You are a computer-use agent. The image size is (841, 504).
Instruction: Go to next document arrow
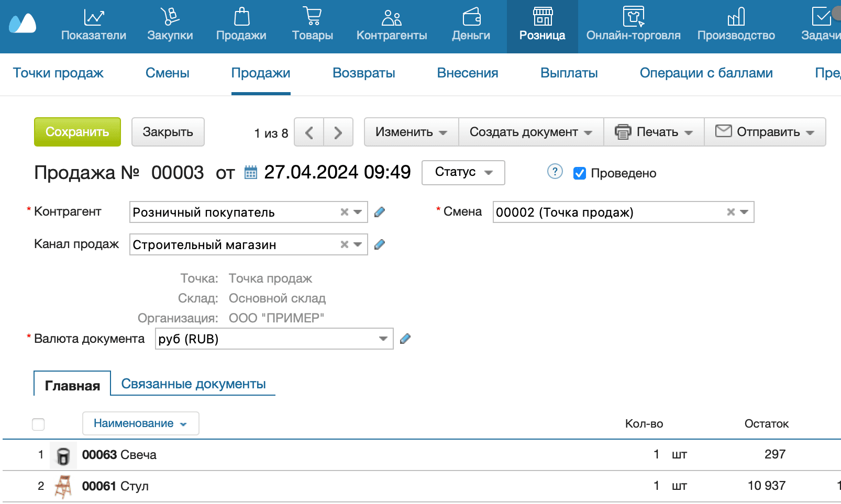[x=338, y=132]
